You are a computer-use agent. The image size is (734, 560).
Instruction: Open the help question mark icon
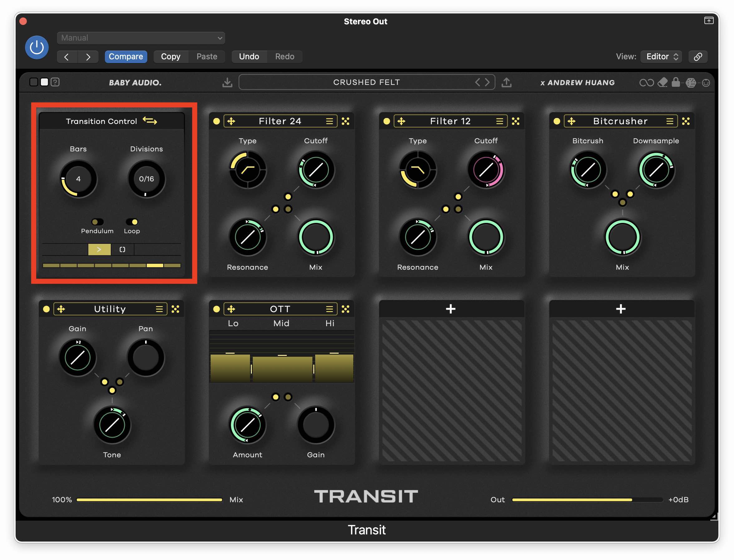coord(55,82)
